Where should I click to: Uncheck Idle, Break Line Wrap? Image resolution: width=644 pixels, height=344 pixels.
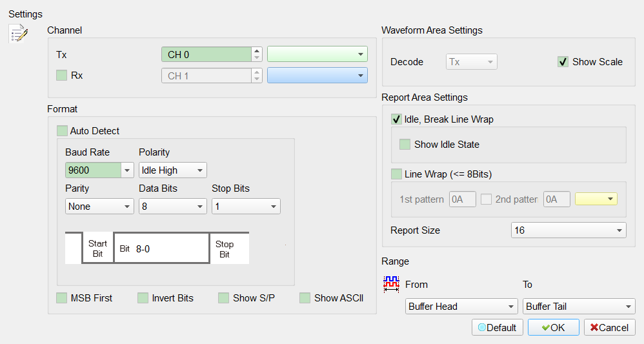point(396,119)
